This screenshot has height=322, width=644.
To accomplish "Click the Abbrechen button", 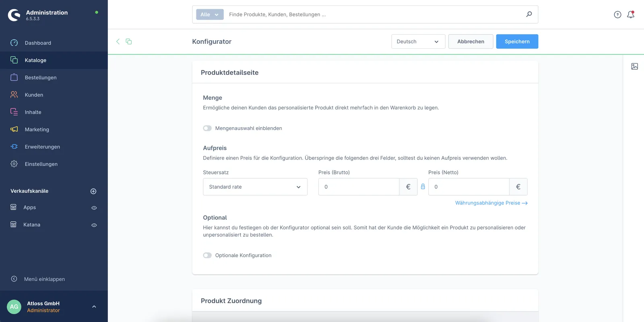I will [x=471, y=41].
